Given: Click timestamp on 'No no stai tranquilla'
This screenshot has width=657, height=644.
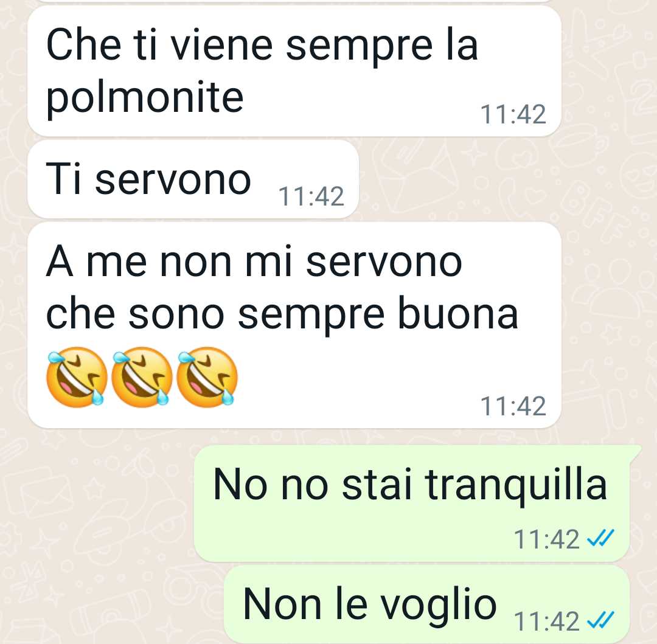Looking at the screenshot, I should coord(547,538).
